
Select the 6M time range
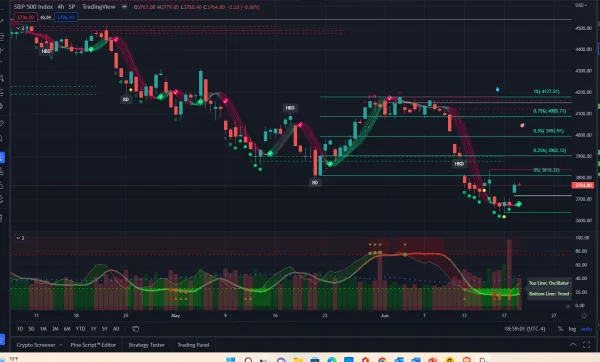coord(67,329)
